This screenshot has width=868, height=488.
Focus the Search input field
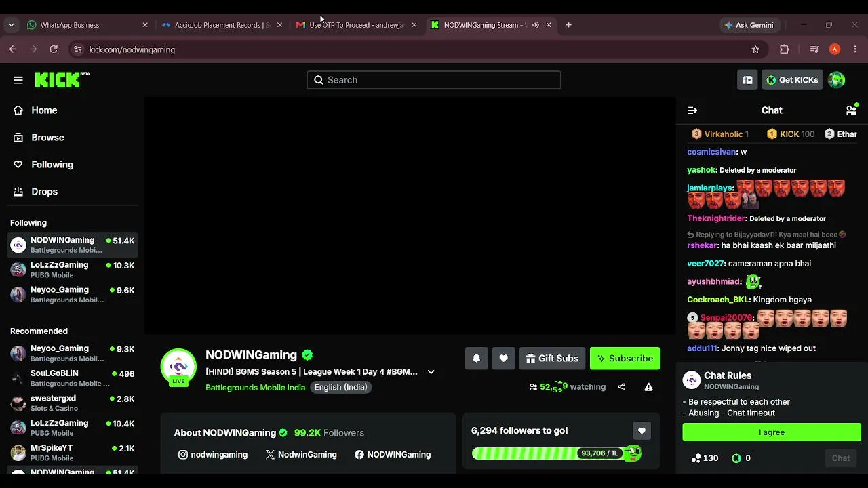[x=434, y=80]
